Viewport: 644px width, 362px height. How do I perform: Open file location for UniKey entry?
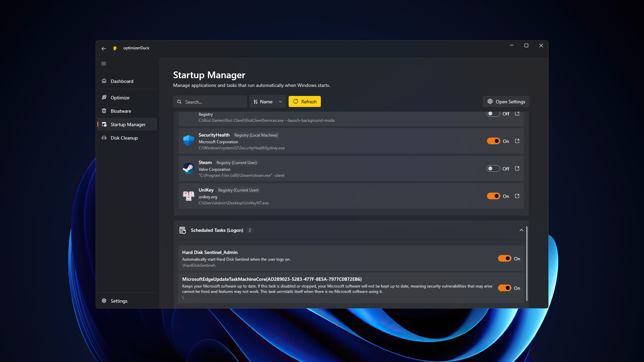517,196
